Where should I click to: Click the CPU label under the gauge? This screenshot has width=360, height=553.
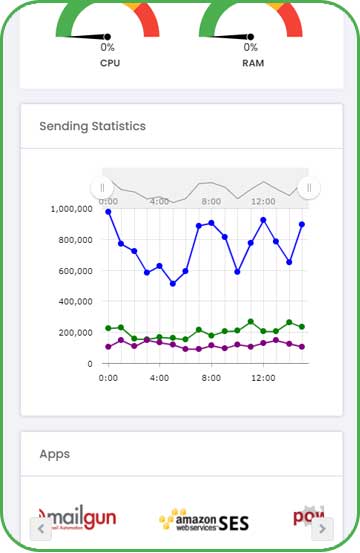(x=110, y=63)
